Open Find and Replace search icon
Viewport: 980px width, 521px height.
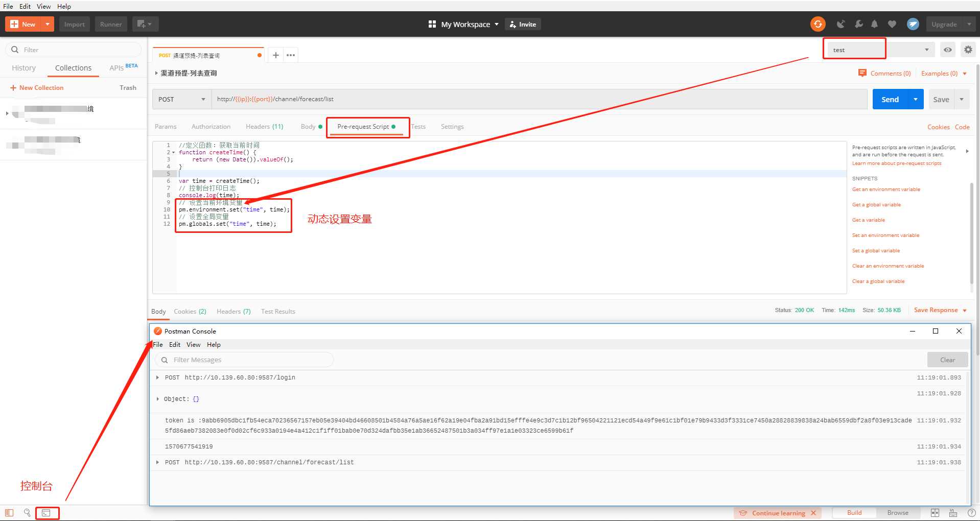27,513
